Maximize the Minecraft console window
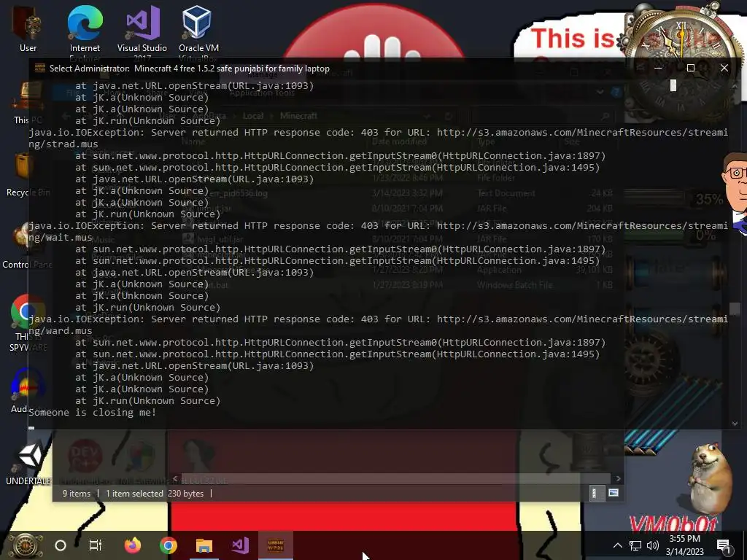 click(x=690, y=68)
